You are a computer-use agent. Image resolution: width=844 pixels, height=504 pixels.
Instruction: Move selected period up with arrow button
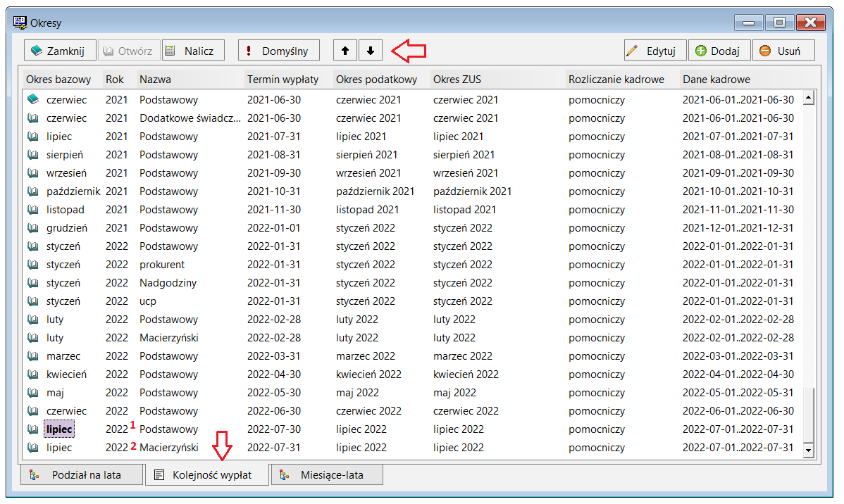pyautogui.click(x=345, y=51)
